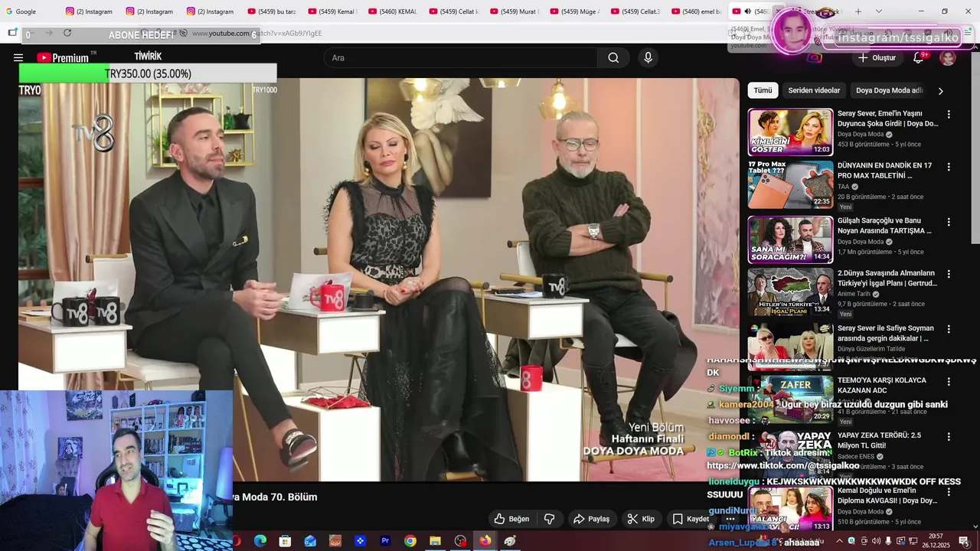Switch to the (5459) Müge browser tab
Image resolution: width=980 pixels, height=551 pixels.
[x=575, y=11]
